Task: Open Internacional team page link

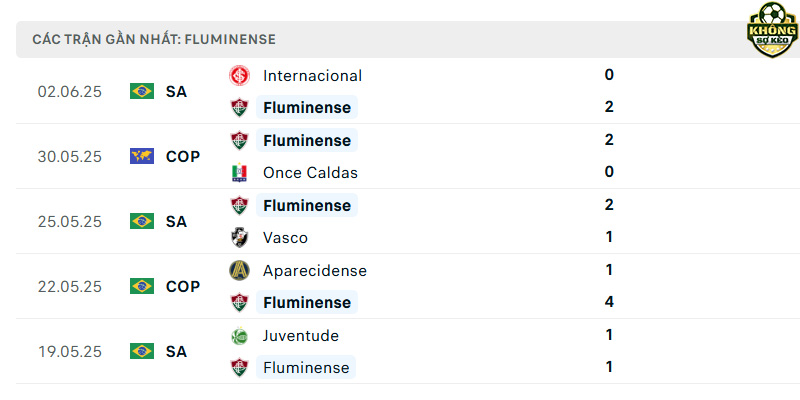Action: [x=312, y=76]
